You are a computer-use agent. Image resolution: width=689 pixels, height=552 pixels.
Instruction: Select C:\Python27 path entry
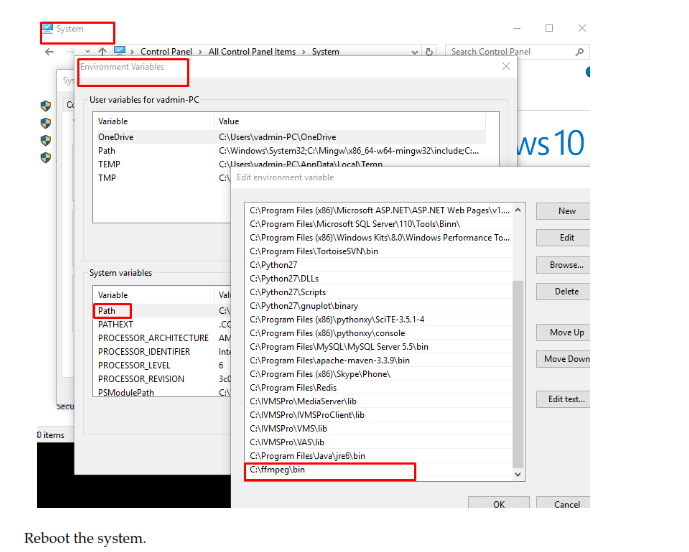click(x=379, y=265)
